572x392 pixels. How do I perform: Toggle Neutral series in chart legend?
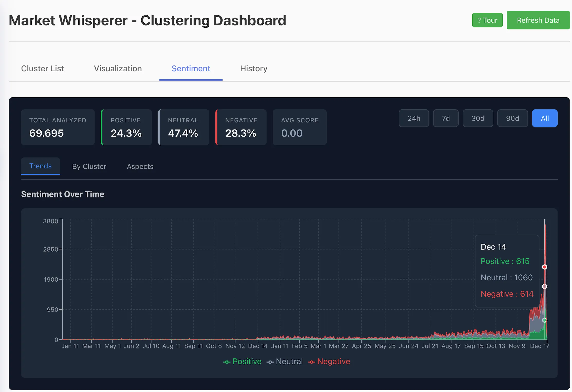[x=285, y=361]
